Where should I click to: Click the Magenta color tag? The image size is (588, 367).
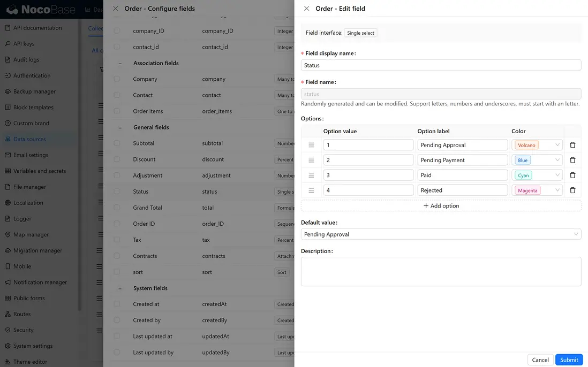tap(527, 190)
